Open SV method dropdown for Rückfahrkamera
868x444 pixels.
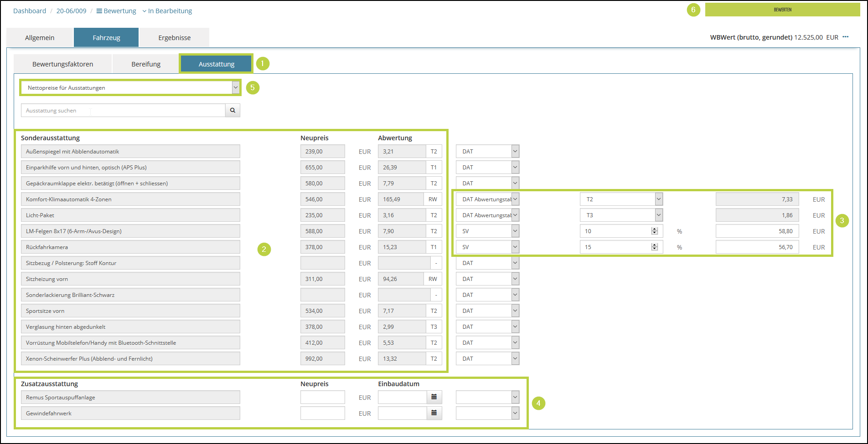pos(515,247)
